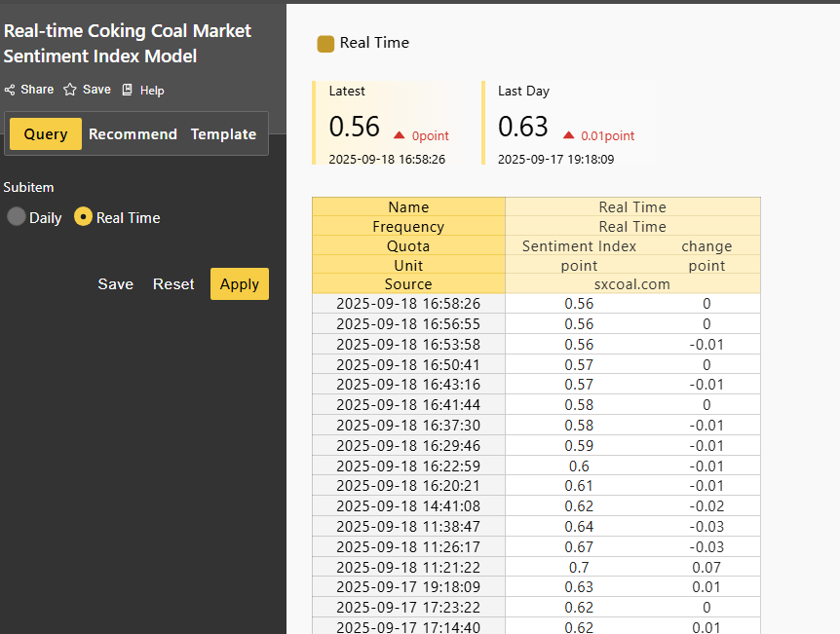
Task: Click the sxcoal.com source cell
Action: [632, 284]
